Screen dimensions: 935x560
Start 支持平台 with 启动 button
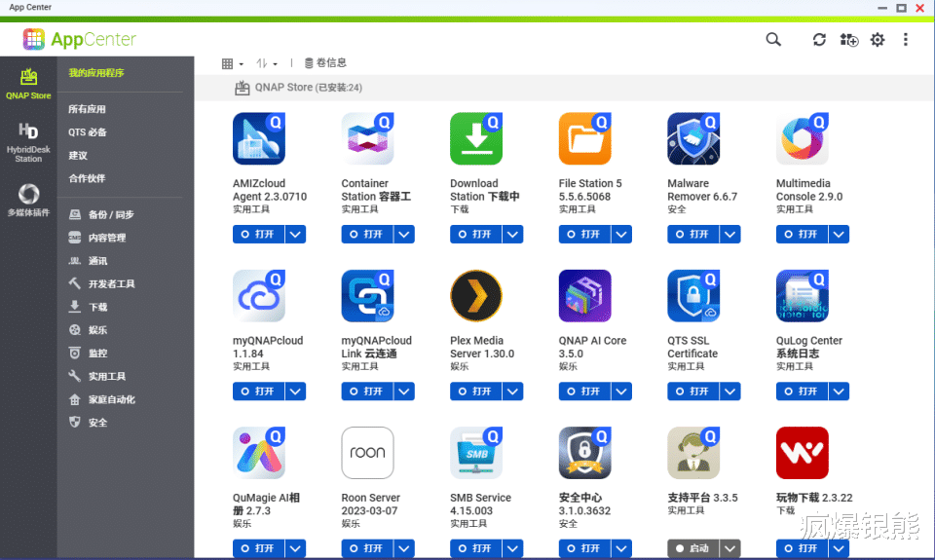(692, 548)
